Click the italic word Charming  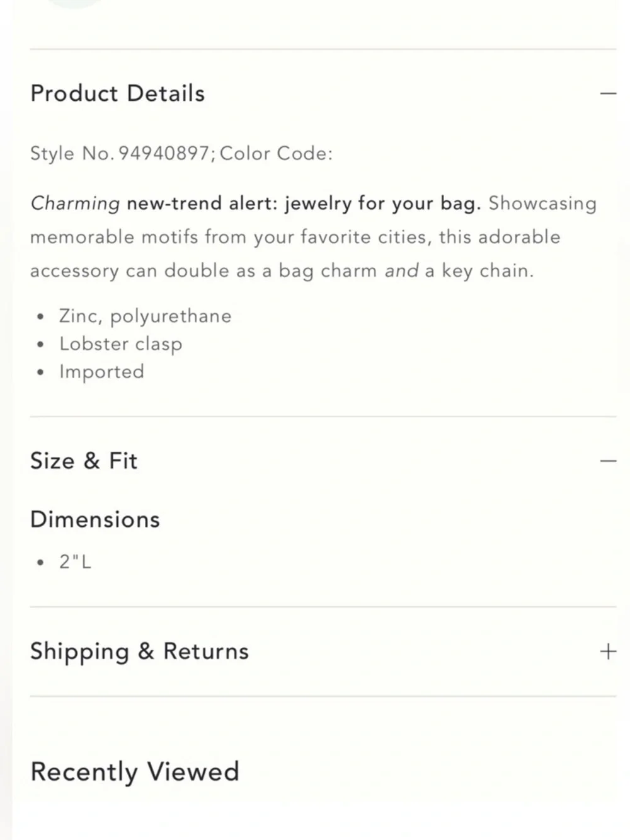click(75, 204)
